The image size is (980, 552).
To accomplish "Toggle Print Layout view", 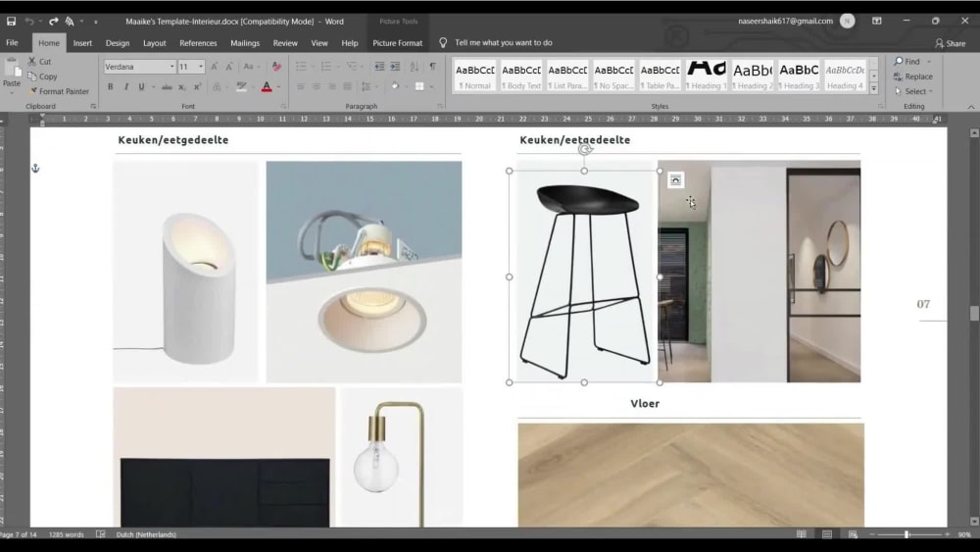I will tap(827, 534).
